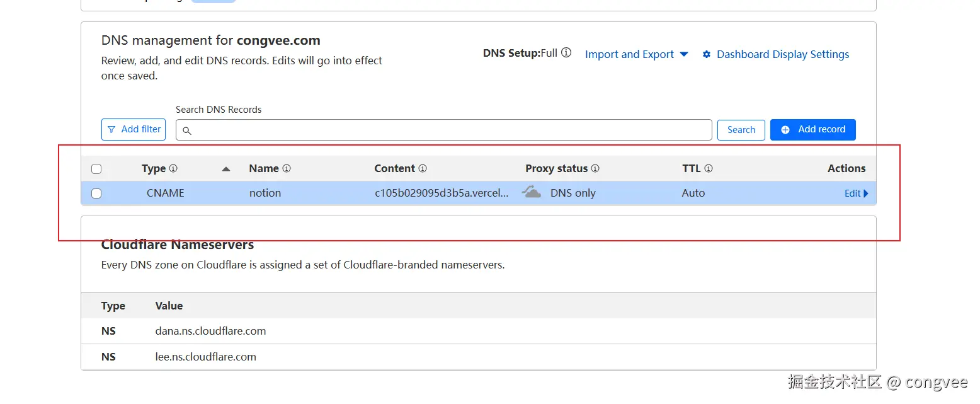Image resolution: width=980 pixels, height=404 pixels.
Task: Open Dashboard Display Settings
Action: pos(776,54)
